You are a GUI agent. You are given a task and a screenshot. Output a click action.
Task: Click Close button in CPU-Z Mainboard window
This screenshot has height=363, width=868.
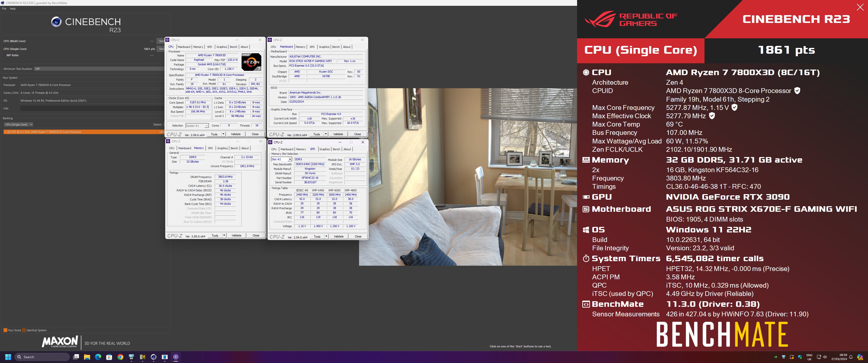click(358, 134)
